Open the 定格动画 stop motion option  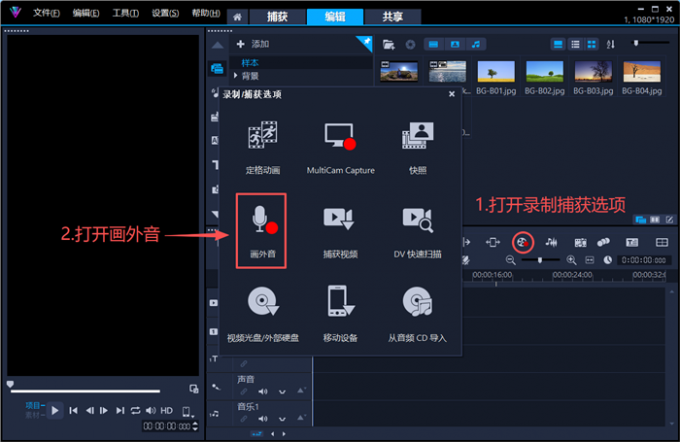(x=262, y=147)
